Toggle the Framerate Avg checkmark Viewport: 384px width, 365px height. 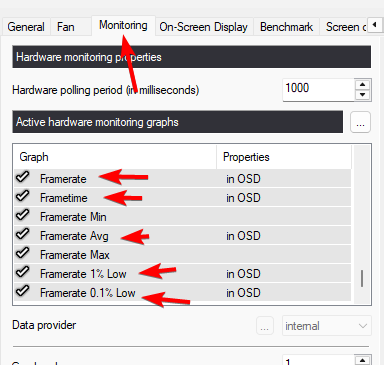(23, 234)
